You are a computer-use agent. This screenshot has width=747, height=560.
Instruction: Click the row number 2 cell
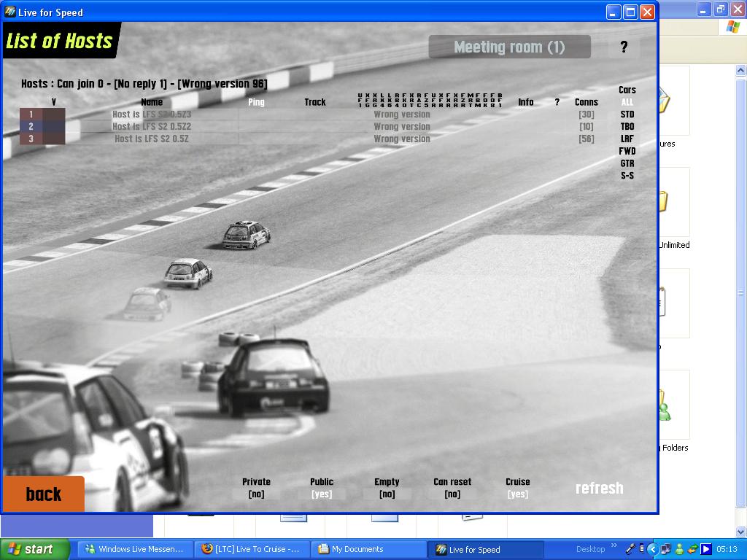[31, 127]
